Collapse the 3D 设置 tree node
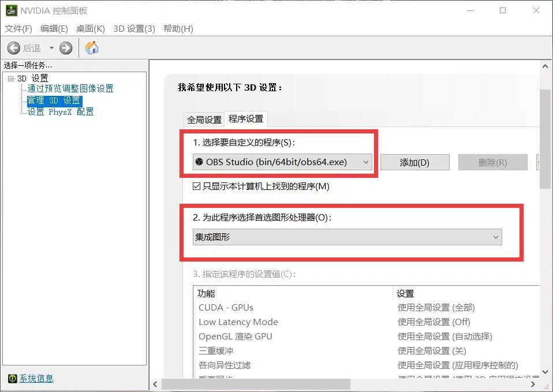 [x=10, y=79]
